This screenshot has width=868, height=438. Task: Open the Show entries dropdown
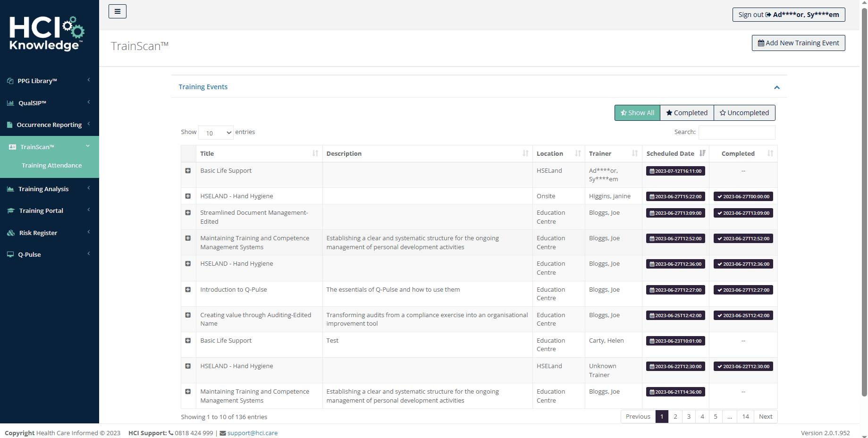pos(215,133)
